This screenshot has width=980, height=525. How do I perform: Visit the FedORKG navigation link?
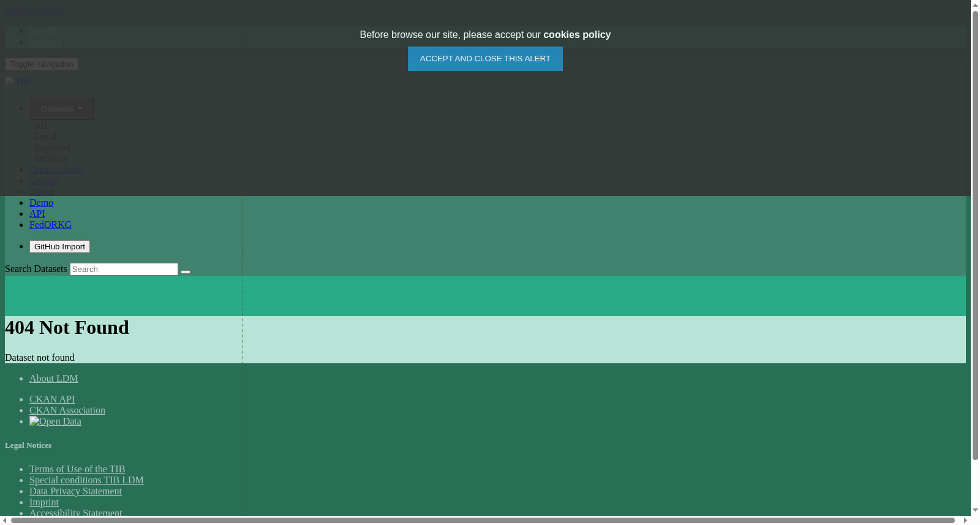pos(50,225)
